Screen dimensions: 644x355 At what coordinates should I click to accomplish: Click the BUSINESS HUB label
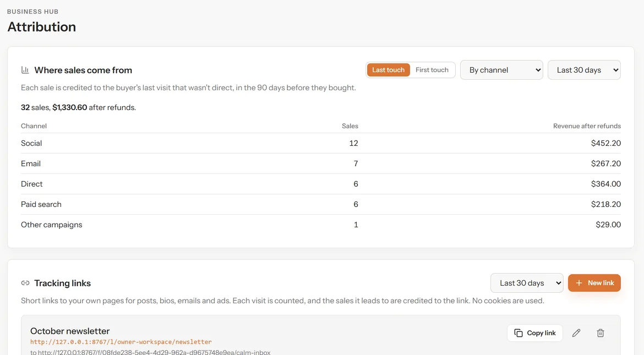(x=33, y=12)
